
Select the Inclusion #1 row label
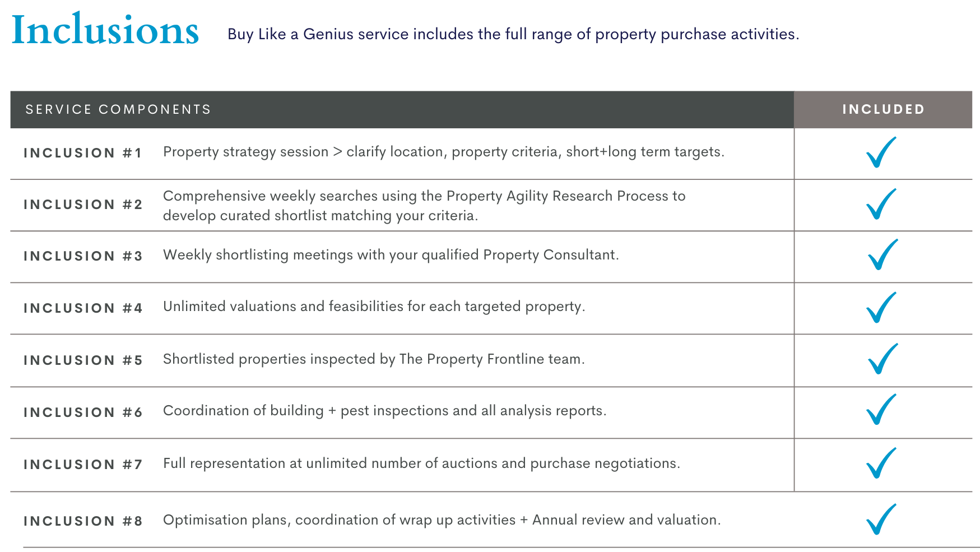[83, 153]
